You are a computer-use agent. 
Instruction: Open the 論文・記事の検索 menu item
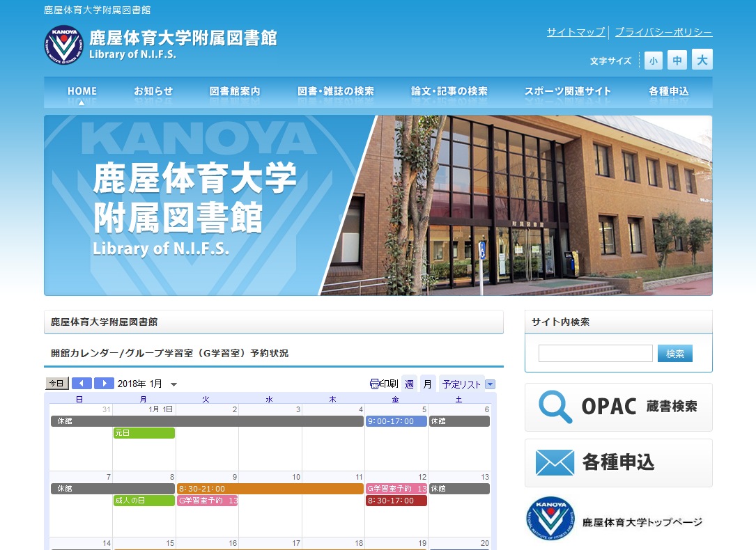click(449, 91)
